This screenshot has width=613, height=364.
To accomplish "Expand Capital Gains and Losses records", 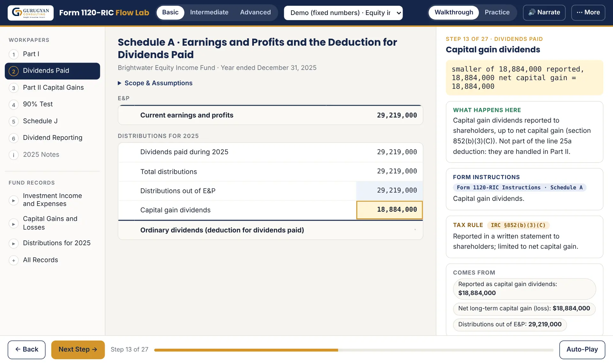I will [52, 223].
